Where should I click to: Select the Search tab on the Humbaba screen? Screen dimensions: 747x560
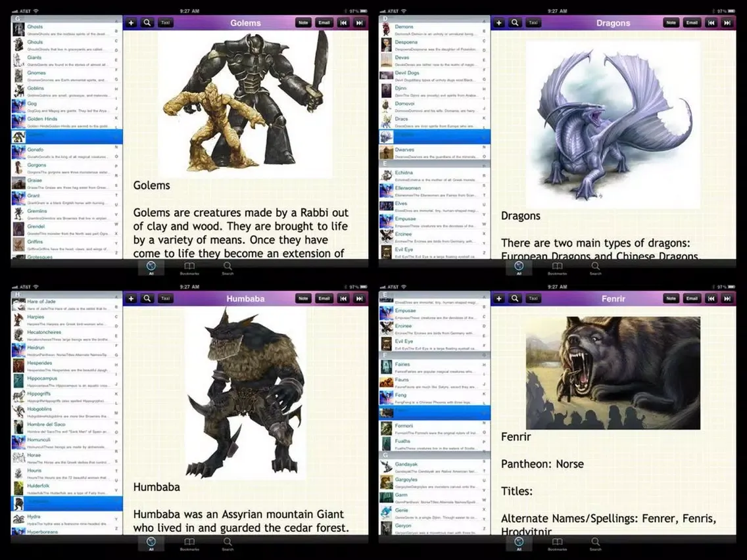coord(228,544)
